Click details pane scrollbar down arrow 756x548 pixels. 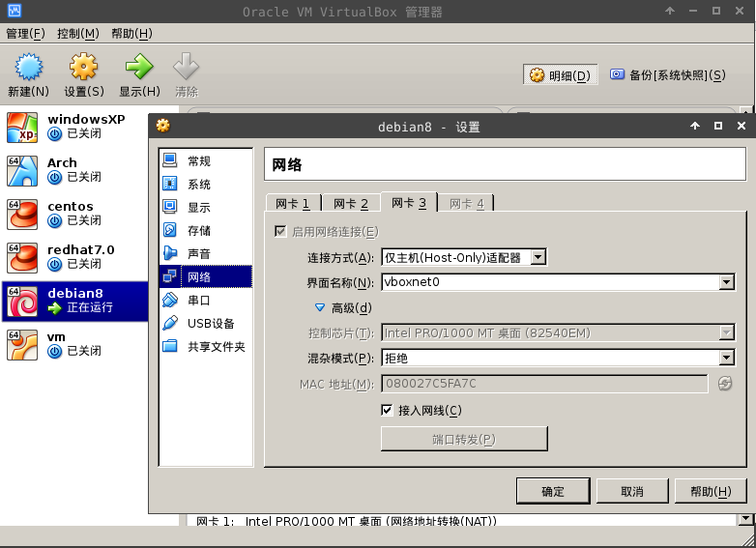(746, 519)
